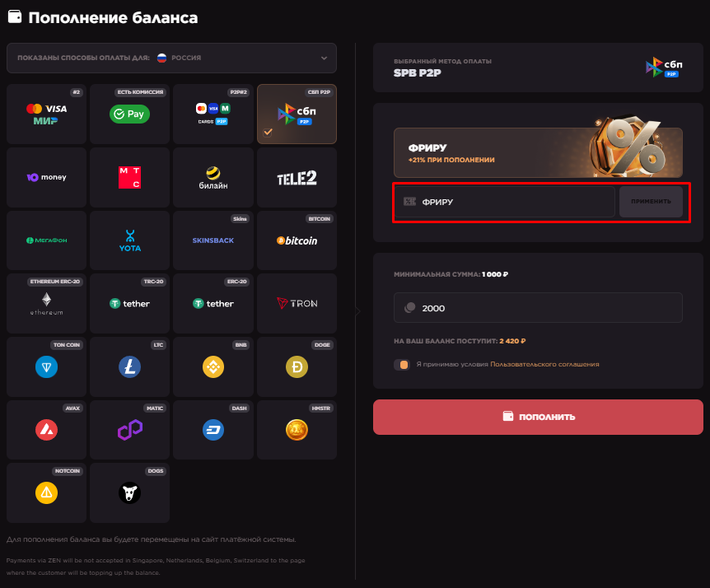Viewport: 710px width, 588px height.
Task: Select the Bitcoin payment method
Action: (x=297, y=240)
